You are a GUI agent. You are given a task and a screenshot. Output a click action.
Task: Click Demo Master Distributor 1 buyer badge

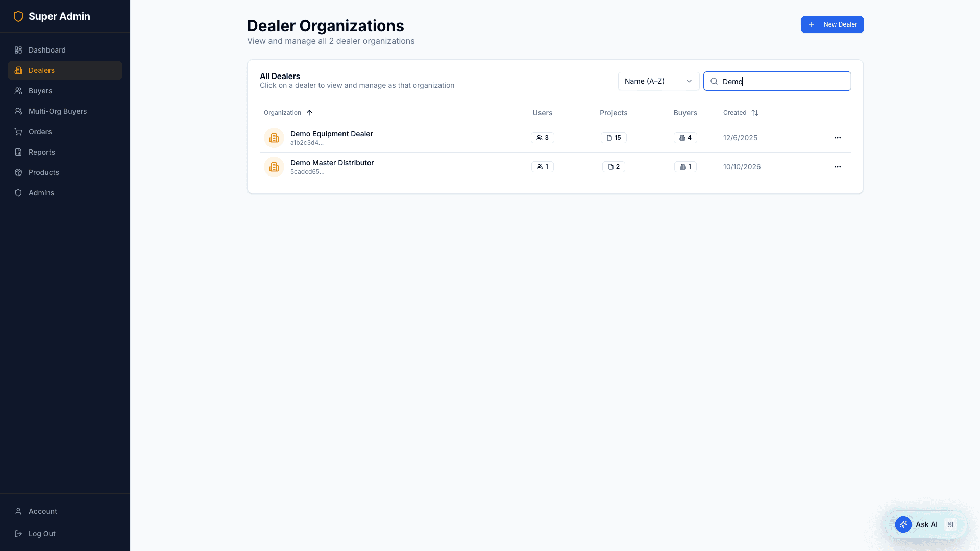(685, 167)
